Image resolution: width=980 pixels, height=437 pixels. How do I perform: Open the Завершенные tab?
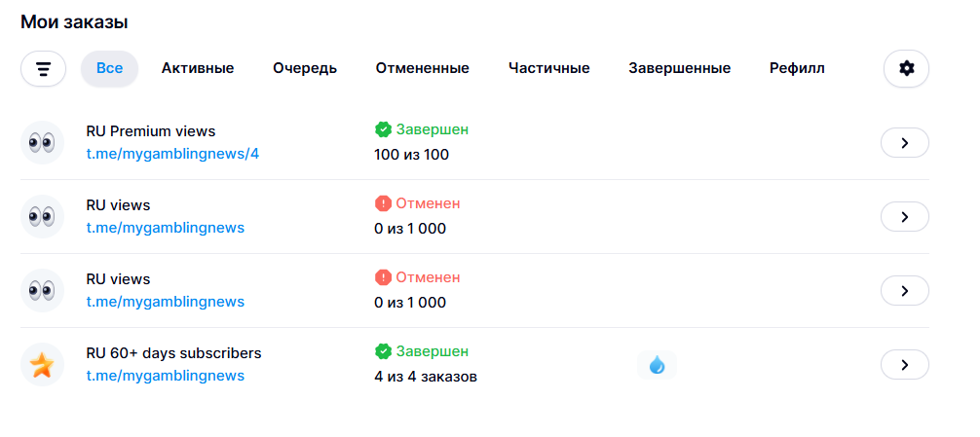click(679, 69)
